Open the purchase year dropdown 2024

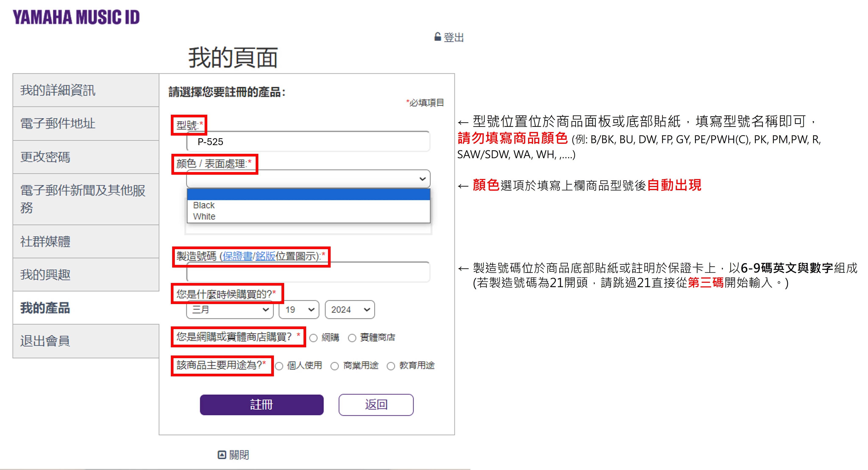(x=349, y=310)
